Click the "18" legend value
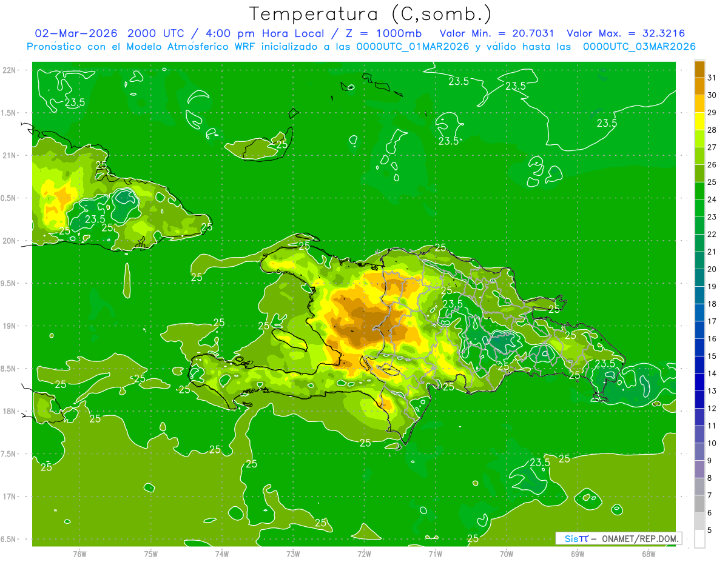Viewport: 728px width, 562px height. (x=712, y=304)
